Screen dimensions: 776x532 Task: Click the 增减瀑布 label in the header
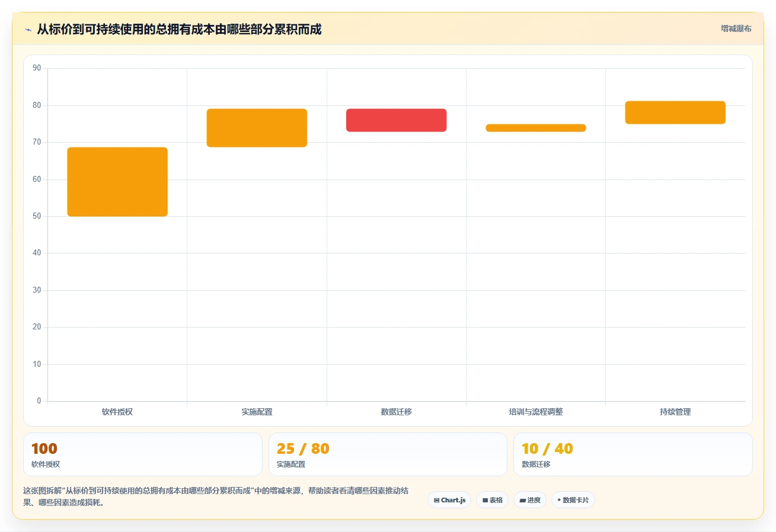coord(736,28)
